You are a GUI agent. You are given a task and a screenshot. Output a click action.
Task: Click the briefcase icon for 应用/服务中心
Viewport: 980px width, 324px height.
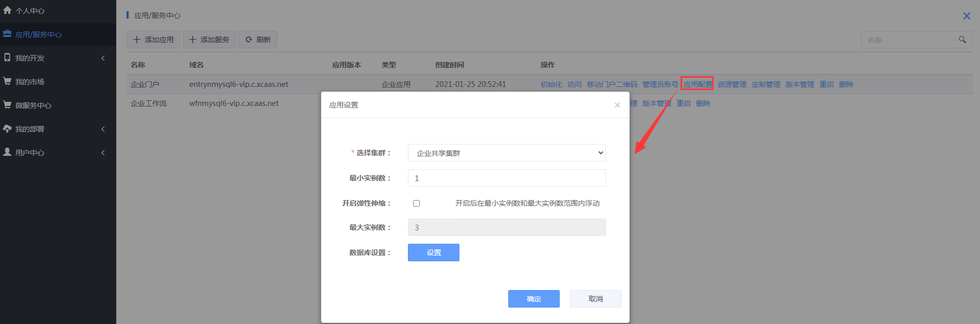tap(7, 34)
